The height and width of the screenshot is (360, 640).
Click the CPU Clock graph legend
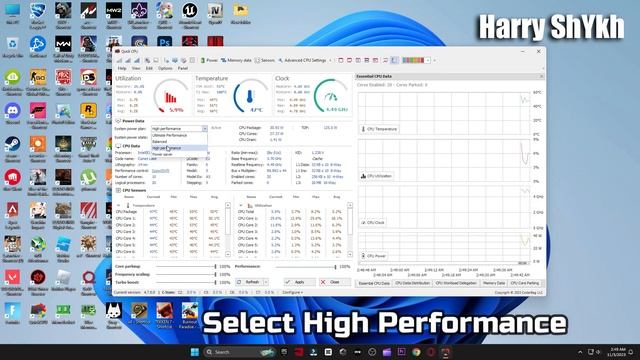373,222
